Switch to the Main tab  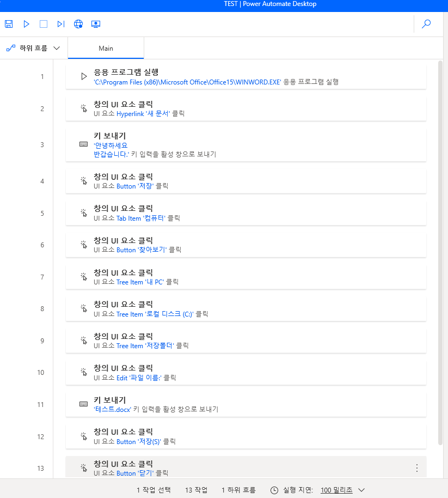pos(106,48)
